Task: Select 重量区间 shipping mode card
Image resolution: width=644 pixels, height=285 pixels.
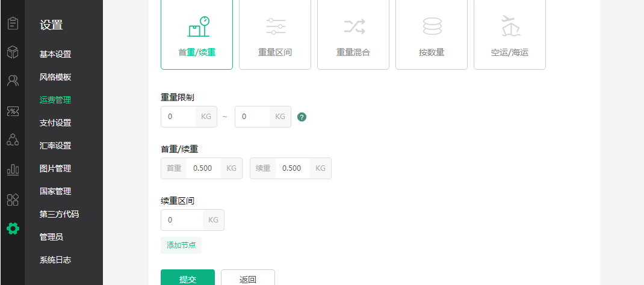Action: pyautogui.click(x=275, y=34)
